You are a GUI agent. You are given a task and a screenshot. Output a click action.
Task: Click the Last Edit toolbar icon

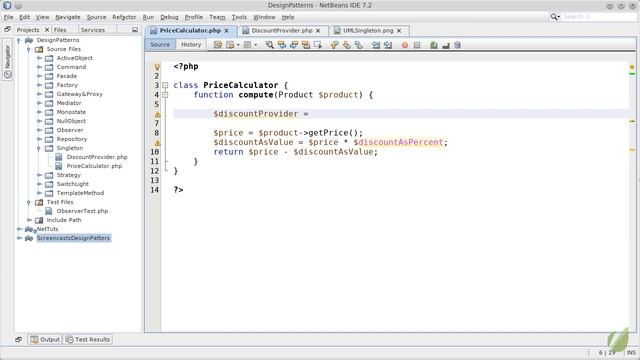click(x=218, y=45)
